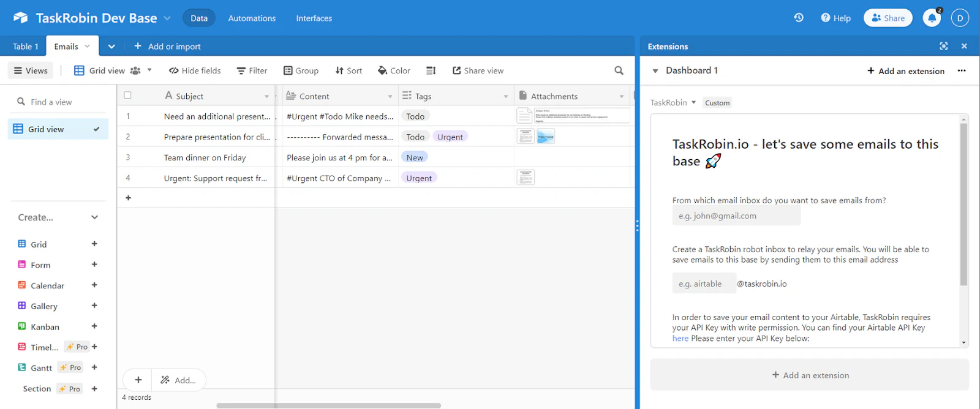Focus the robot inbox name input
The width and height of the screenshot is (980, 409).
point(704,283)
